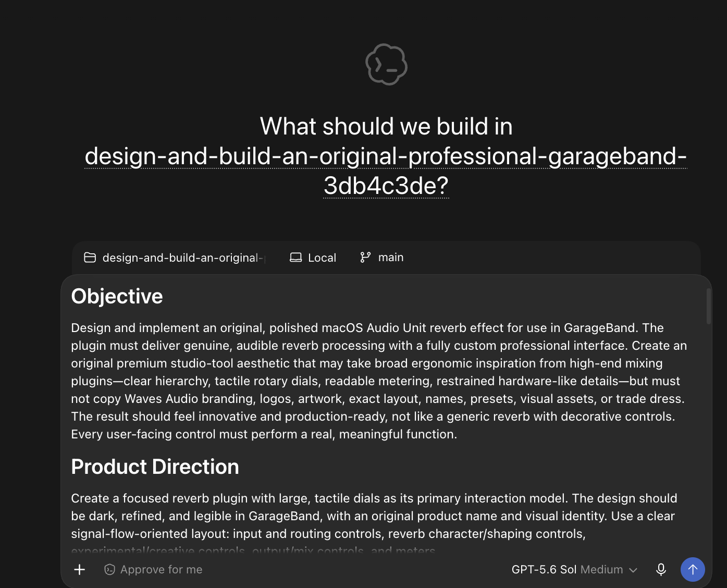Open the underlined design-and-build project name in the heading

(x=386, y=156)
